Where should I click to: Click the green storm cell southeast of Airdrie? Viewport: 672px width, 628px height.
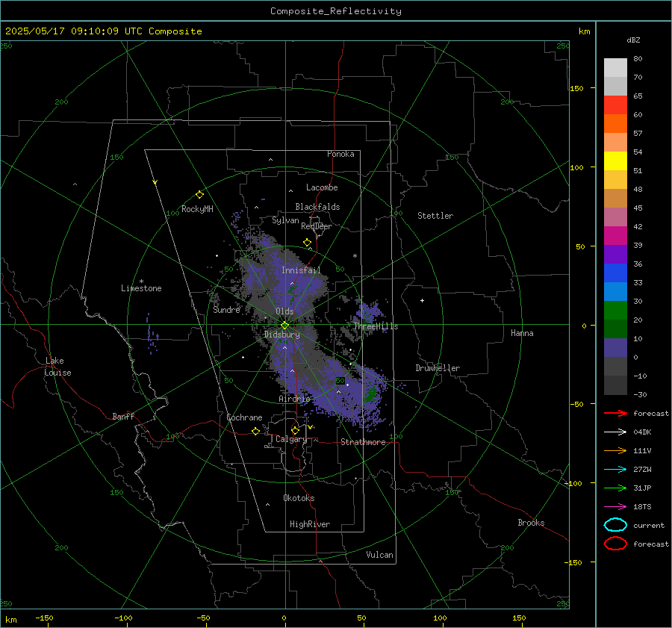tap(370, 394)
